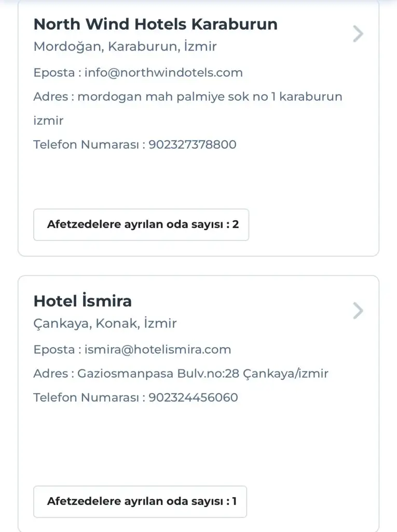Image resolution: width=397 pixels, height=532 pixels.
Task: Click the 'Eposta' label in Hotel İsmira card
Action: point(54,350)
